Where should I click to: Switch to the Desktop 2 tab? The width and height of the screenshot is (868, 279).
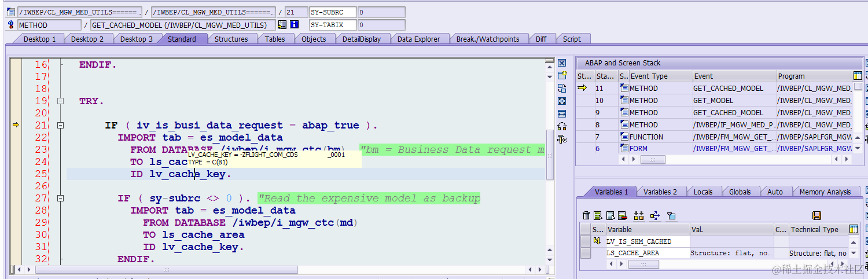tap(87, 39)
